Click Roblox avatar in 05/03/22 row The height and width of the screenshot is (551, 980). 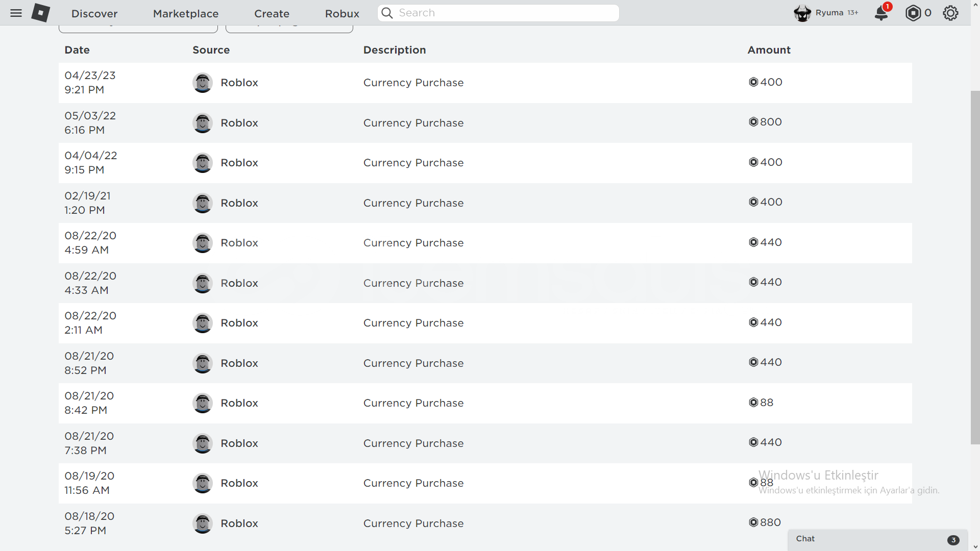[203, 123]
